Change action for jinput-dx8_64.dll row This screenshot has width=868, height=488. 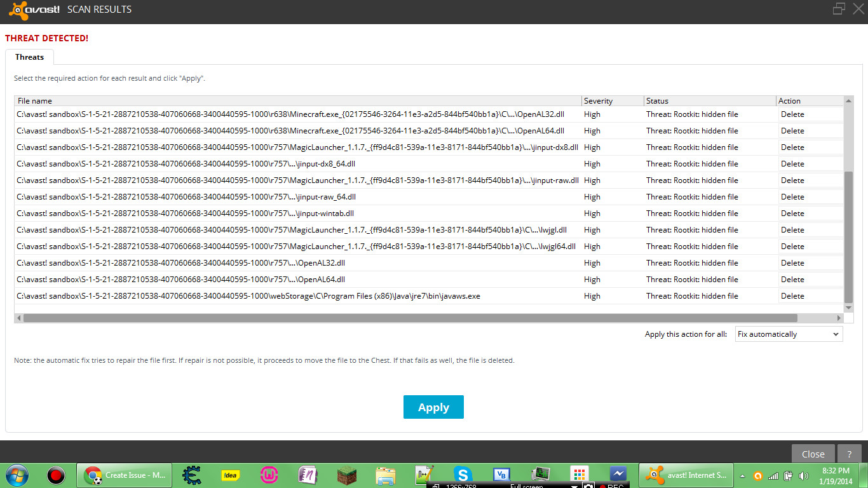coord(811,164)
